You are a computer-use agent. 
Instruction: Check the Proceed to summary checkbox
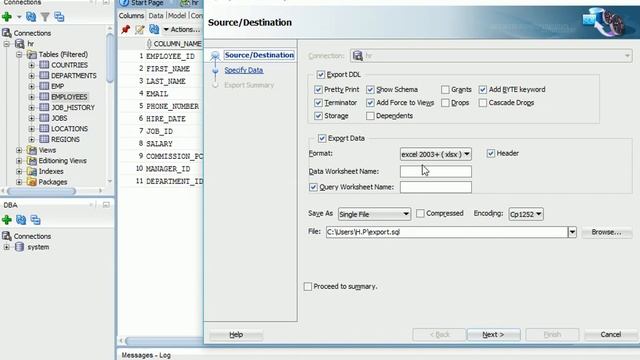[x=308, y=287]
